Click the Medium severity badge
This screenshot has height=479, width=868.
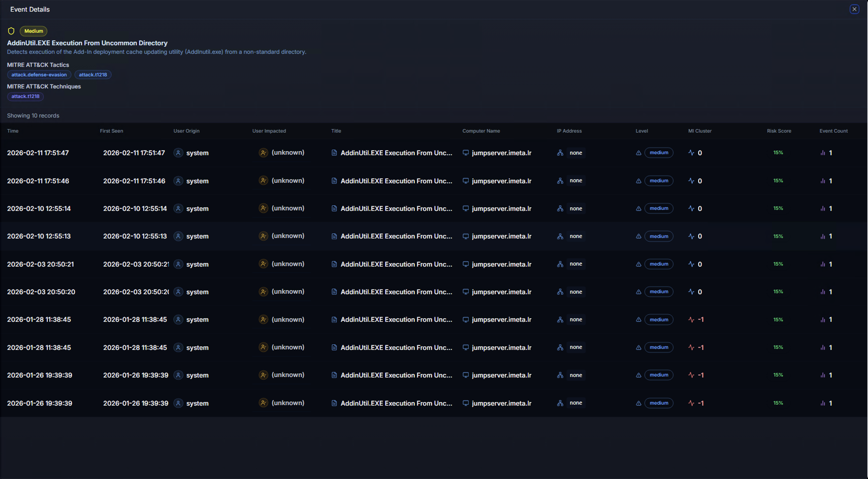(x=33, y=31)
